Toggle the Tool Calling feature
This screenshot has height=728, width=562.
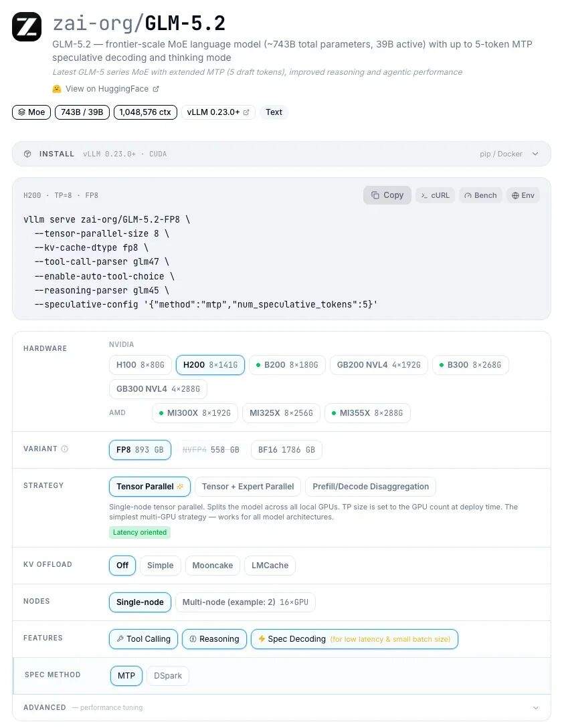click(143, 639)
